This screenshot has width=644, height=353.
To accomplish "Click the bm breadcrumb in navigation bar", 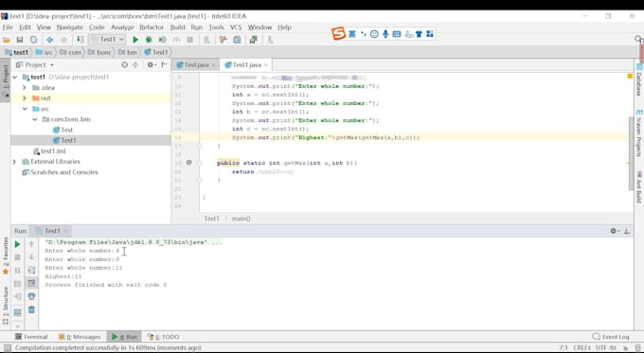I will (x=128, y=52).
